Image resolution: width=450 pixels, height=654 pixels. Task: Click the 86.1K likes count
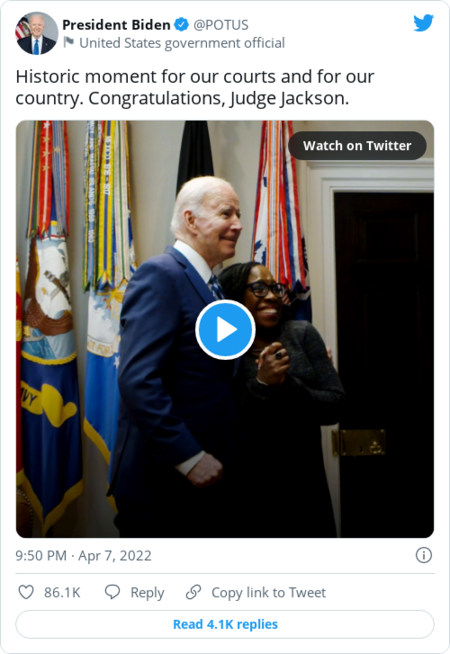tap(62, 592)
